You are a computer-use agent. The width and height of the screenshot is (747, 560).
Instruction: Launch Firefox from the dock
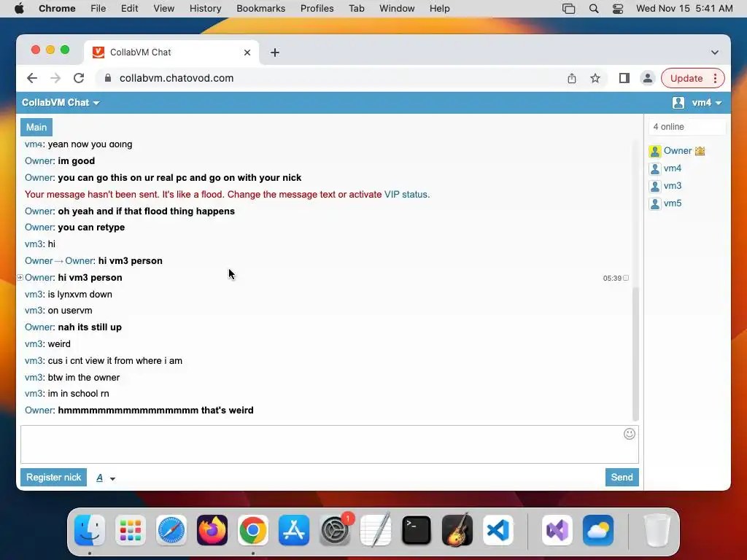212,530
